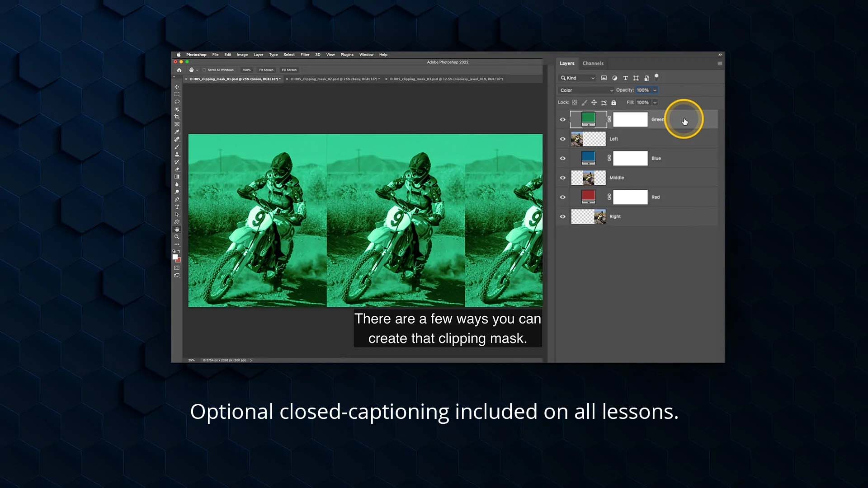This screenshot has height=488, width=868.
Task: Select the Clone Stamp tool
Action: click(x=177, y=155)
